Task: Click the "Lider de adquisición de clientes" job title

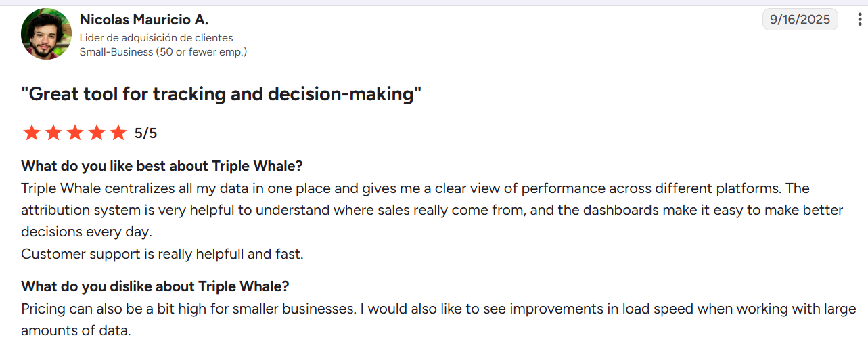Action: click(156, 38)
